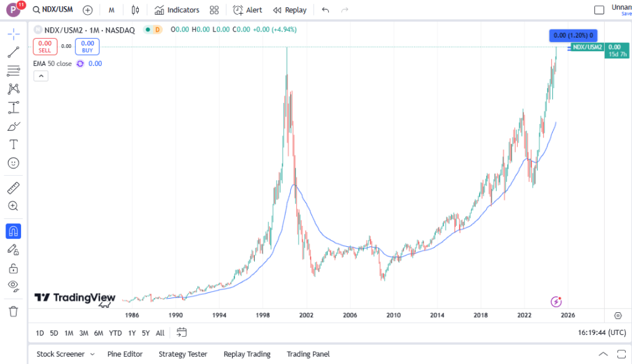Viewport: 632px width, 364px height.
Task: Show All available chart history
Action: click(160, 333)
